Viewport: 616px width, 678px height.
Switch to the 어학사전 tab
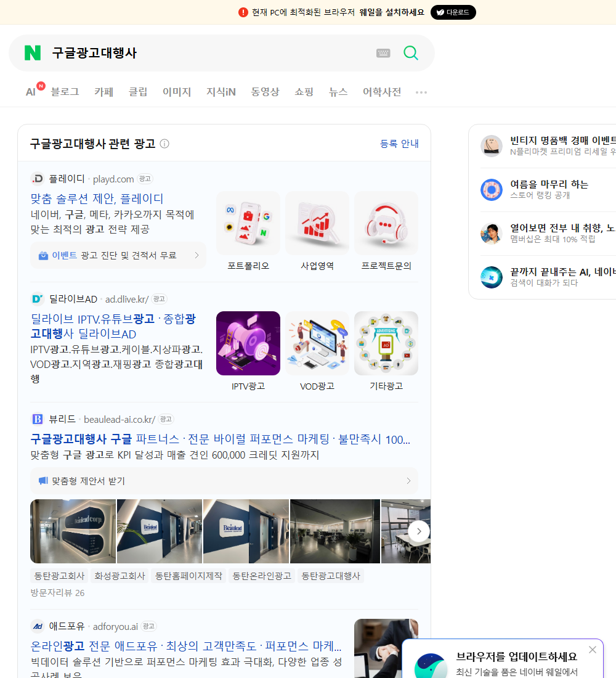[x=382, y=92]
